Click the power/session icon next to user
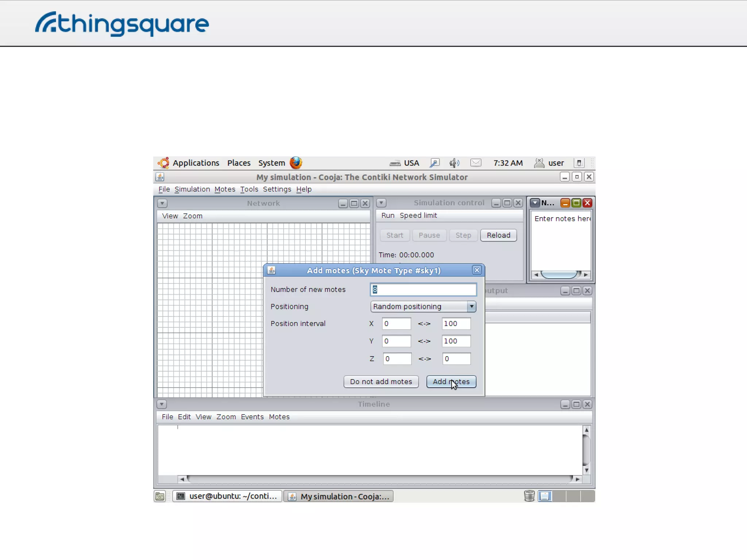This screenshot has width=747, height=560. pos(579,163)
